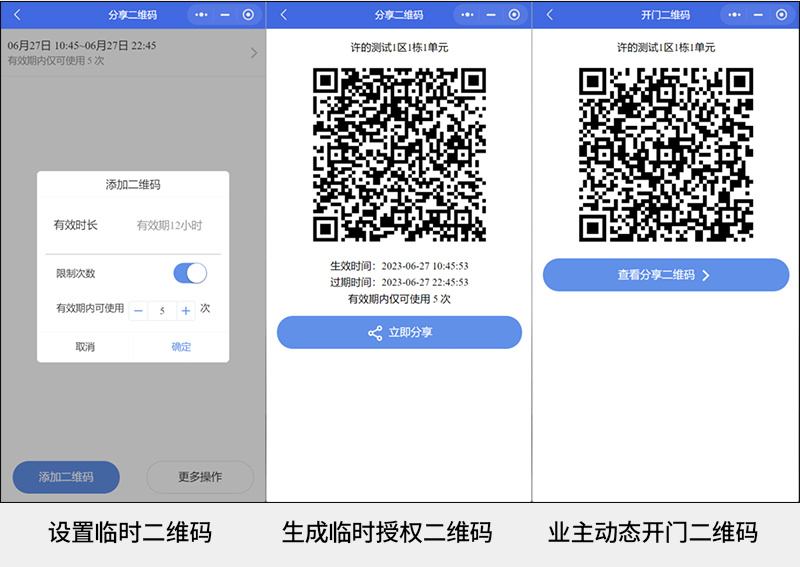Open more options menu in left panel header
Image resolution: width=800 pixels, height=567 pixels.
click(x=202, y=15)
